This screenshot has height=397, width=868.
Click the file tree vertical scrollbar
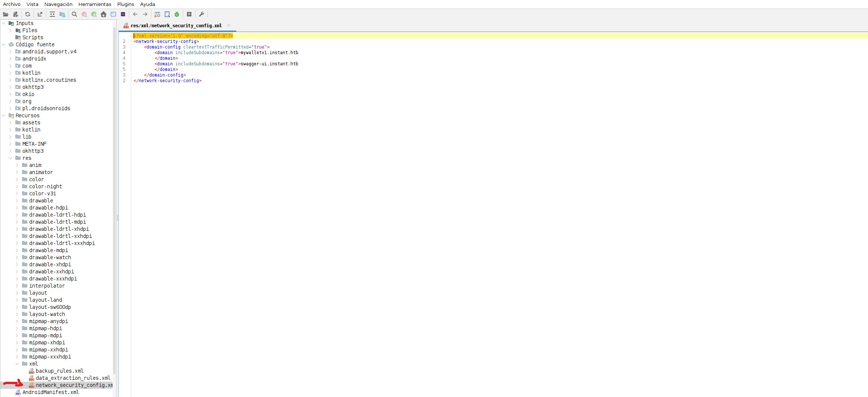pyautogui.click(x=114, y=187)
